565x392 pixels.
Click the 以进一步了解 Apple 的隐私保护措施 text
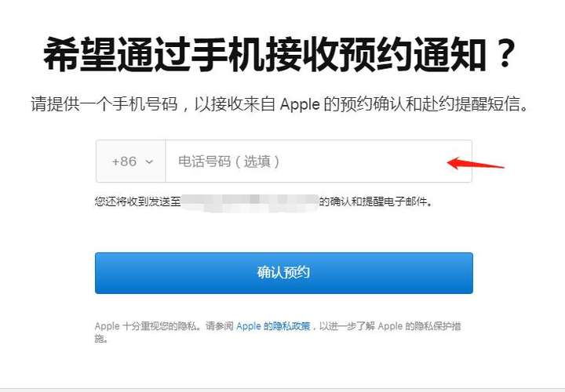[390, 326]
